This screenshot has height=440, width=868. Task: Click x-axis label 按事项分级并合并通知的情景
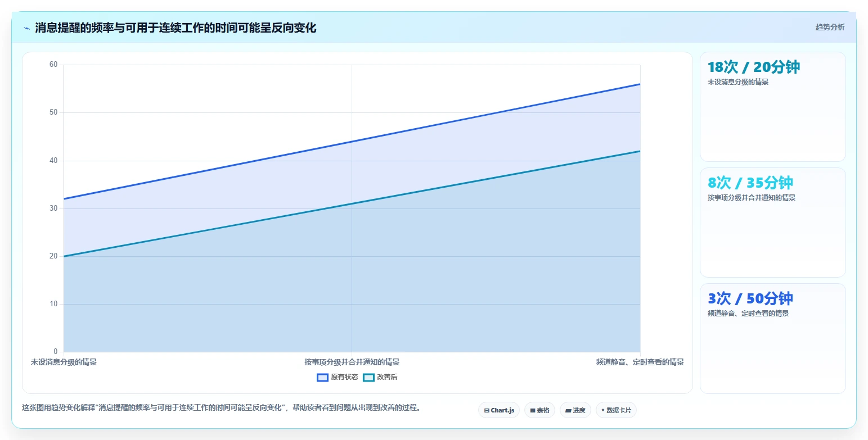click(x=352, y=362)
